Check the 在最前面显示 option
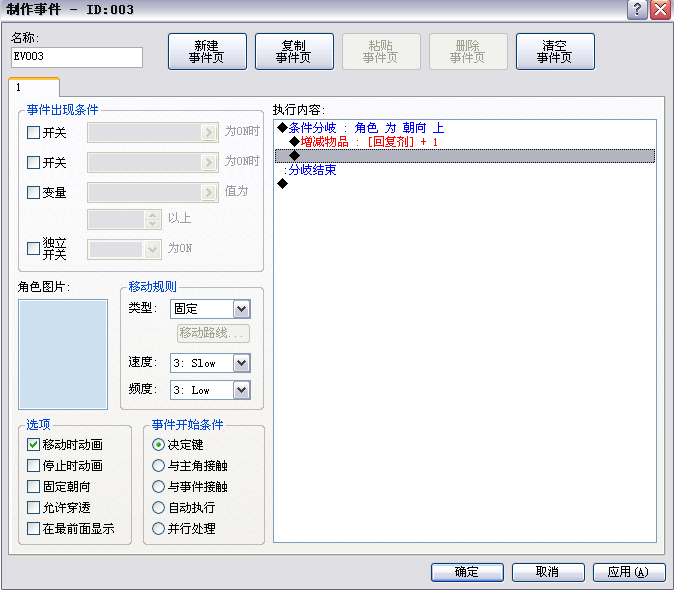The height and width of the screenshot is (590, 674). 33,529
